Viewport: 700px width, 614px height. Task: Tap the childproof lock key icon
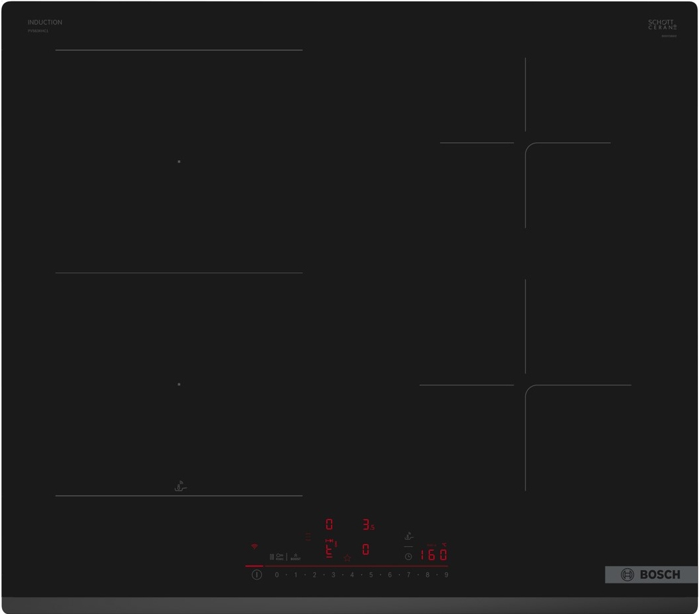click(280, 557)
